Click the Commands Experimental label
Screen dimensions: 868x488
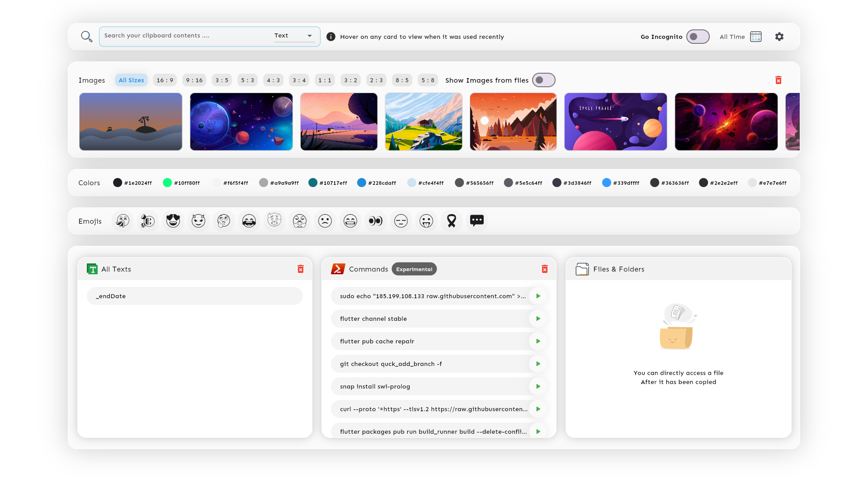pos(414,269)
